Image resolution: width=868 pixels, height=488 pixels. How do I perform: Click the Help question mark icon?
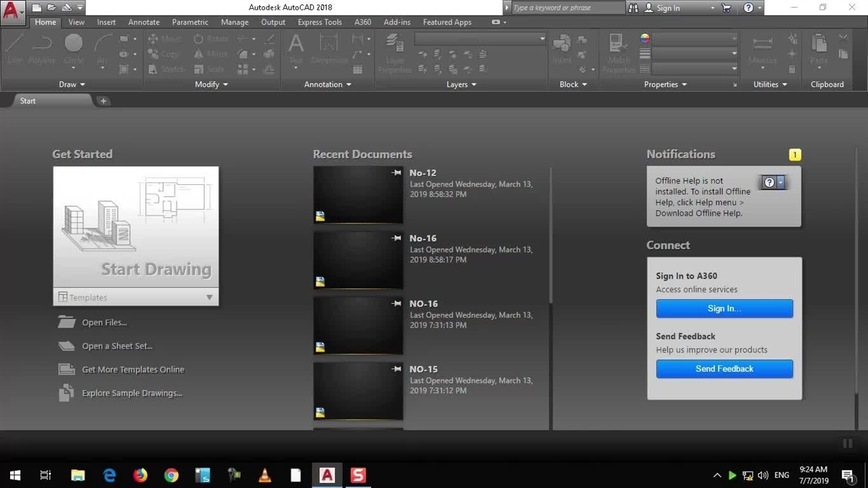click(748, 8)
